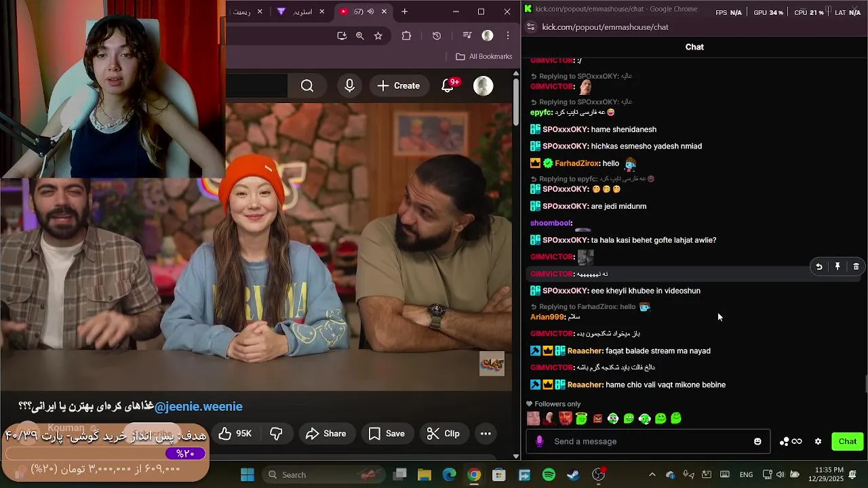Screen dimensions: 868x488
Task: Click Kick chat popout address bar URL
Action: tap(605, 27)
